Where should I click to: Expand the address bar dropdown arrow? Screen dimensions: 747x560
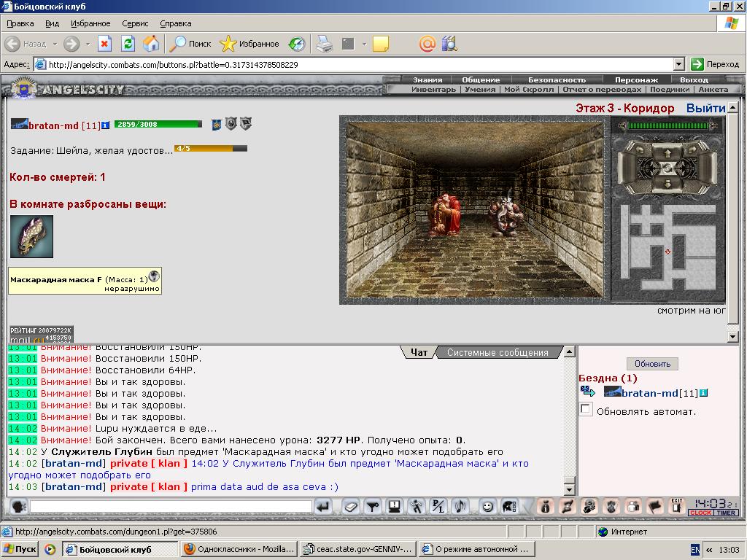coord(679,64)
